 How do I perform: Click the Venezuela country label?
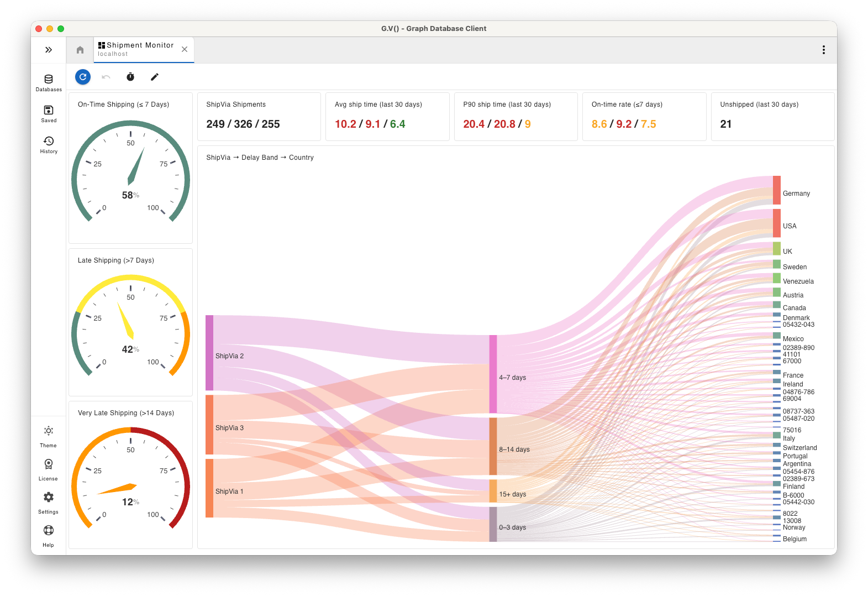(x=798, y=281)
